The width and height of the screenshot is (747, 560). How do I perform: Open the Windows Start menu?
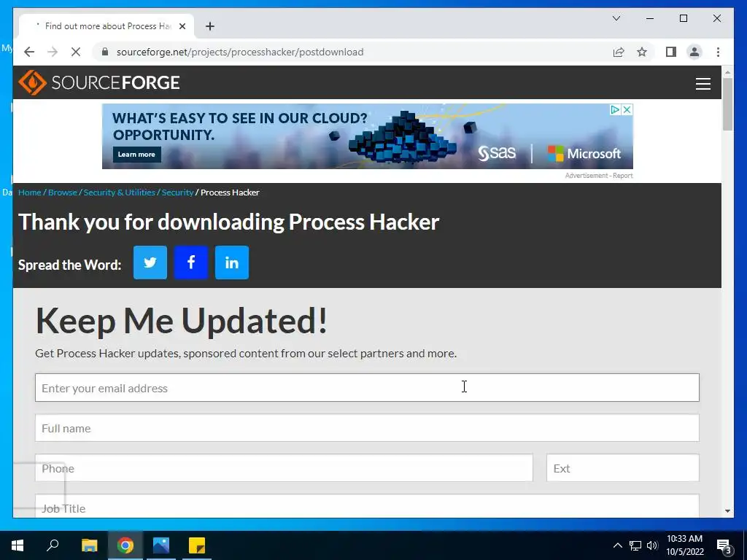pyautogui.click(x=18, y=545)
